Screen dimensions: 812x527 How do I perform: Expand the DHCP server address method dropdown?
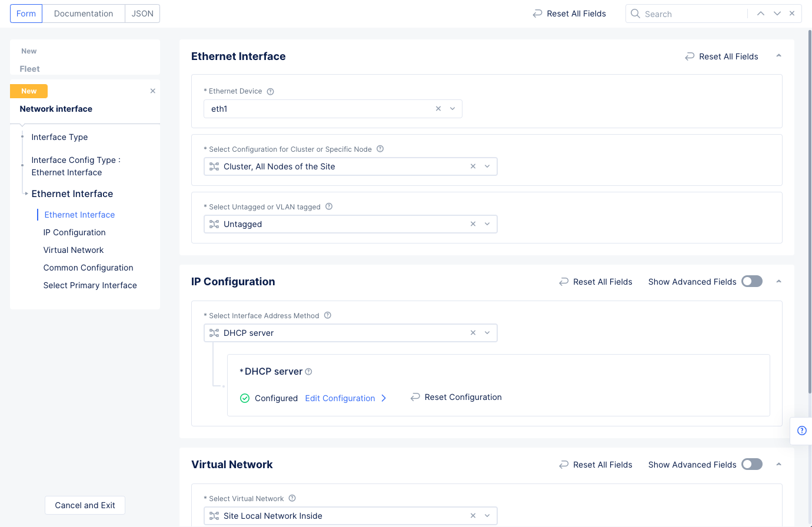(487, 333)
